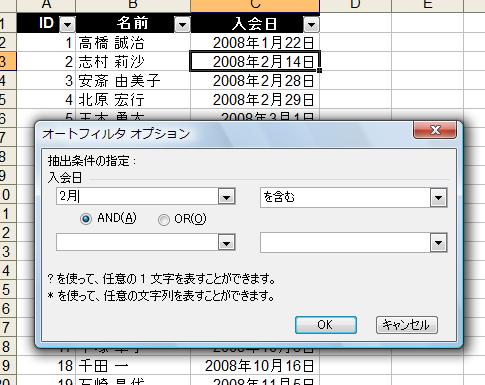
Task: Open the 入会日 column filter dropdown
Action: click(311, 24)
